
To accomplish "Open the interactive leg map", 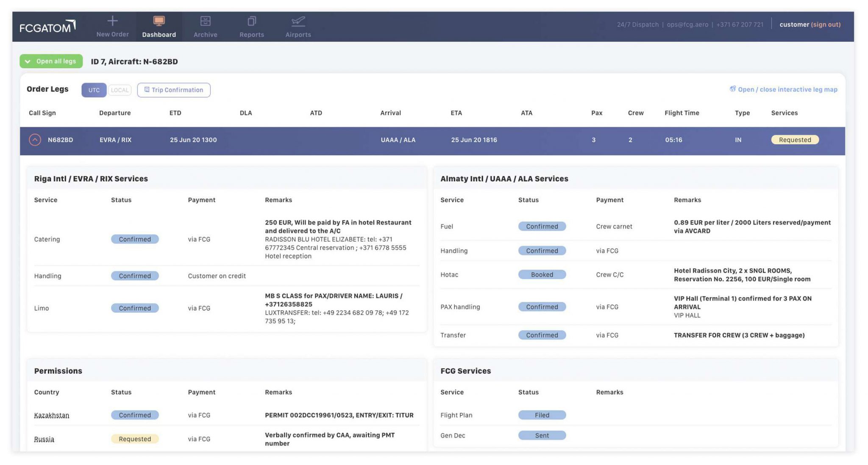I will click(x=787, y=89).
